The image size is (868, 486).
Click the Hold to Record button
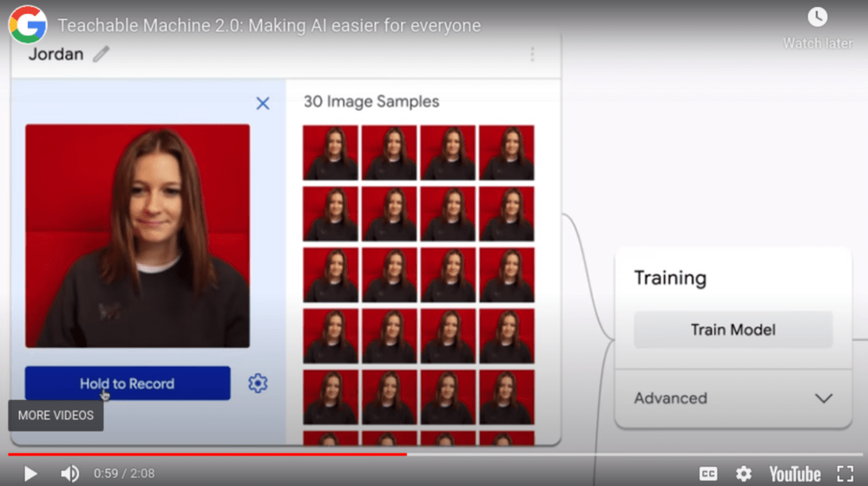128,383
